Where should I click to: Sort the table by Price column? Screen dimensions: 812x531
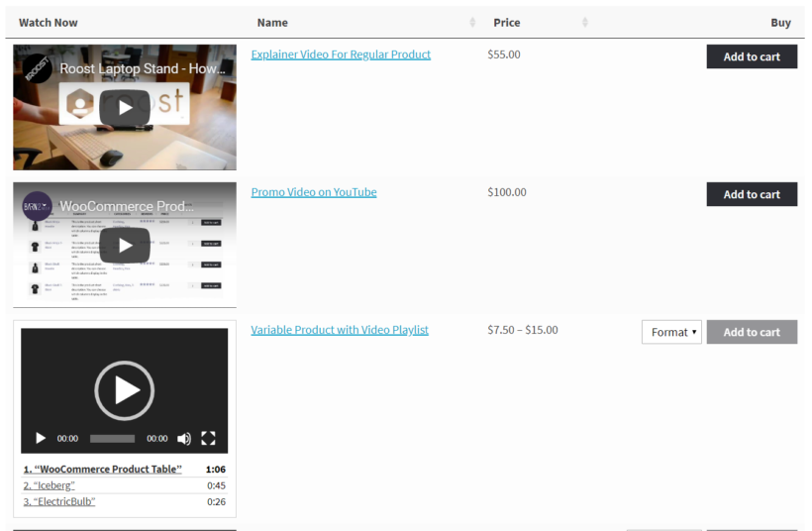(x=584, y=22)
